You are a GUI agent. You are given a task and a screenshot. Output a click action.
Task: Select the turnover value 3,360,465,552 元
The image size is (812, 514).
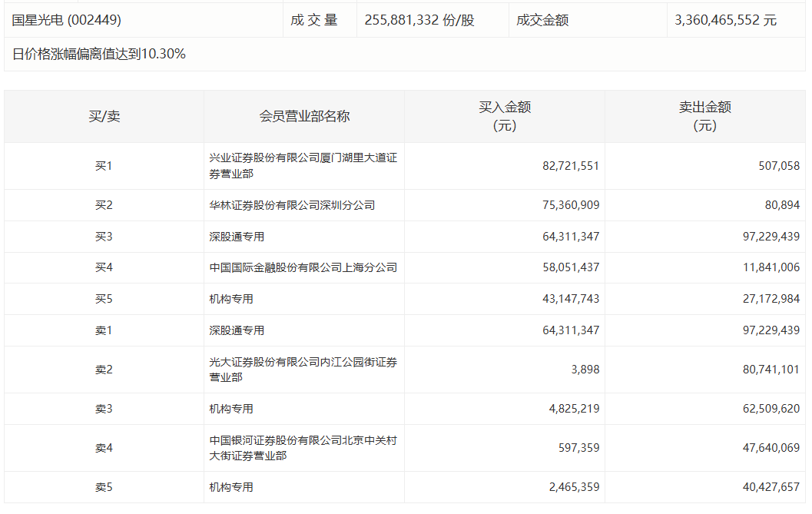pos(725,20)
